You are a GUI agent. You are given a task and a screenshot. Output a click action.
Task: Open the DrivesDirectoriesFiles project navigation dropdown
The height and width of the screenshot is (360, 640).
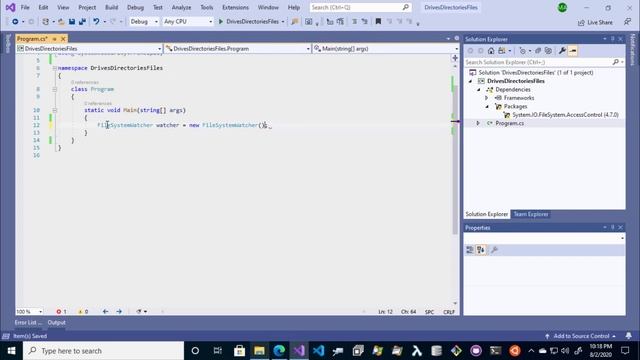[89, 49]
